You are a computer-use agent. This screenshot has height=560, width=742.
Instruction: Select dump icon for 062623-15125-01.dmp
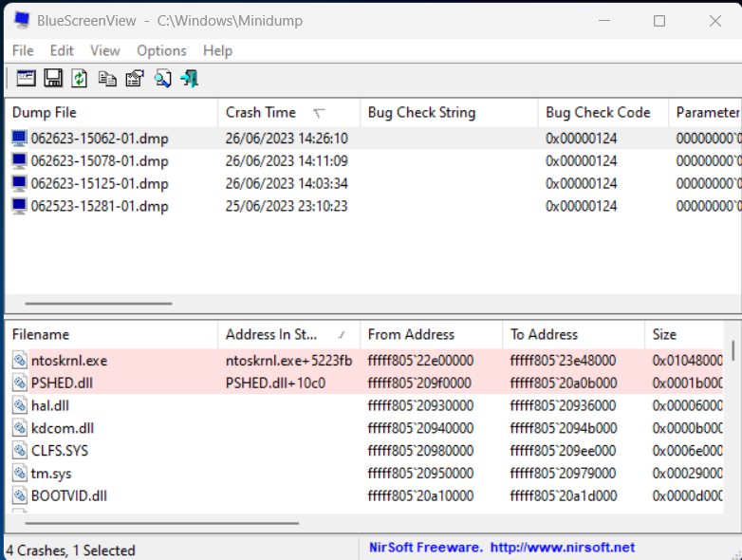tap(19, 183)
